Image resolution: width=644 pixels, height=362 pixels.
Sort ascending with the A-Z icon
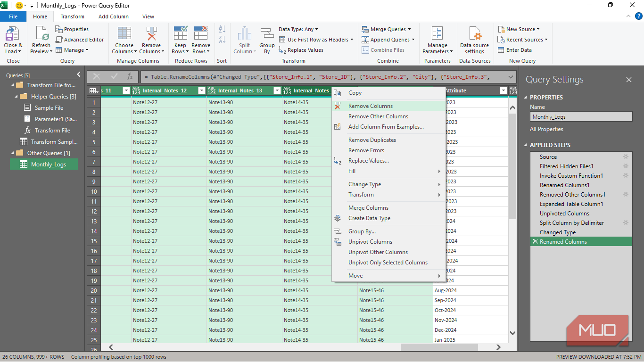point(222,29)
